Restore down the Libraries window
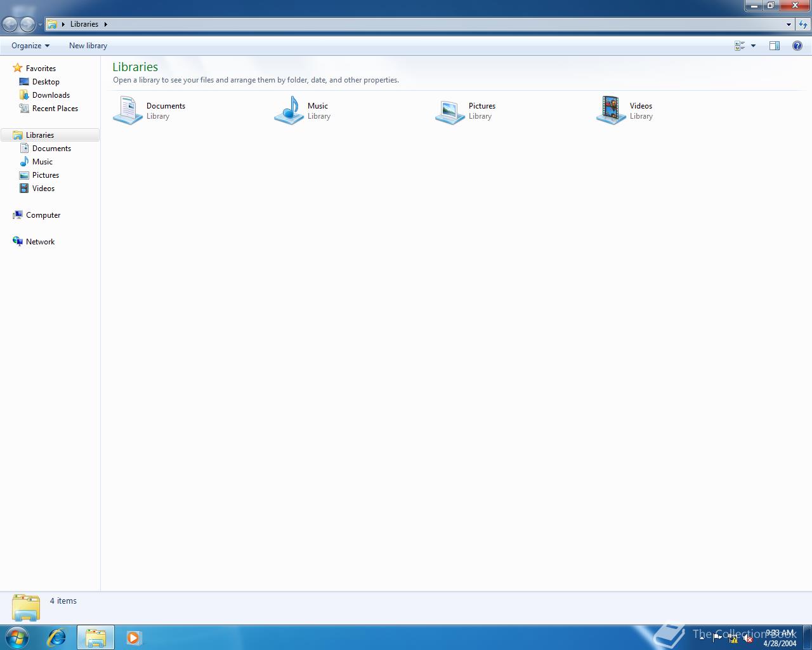This screenshot has width=812, height=650. (x=771, y=6)
